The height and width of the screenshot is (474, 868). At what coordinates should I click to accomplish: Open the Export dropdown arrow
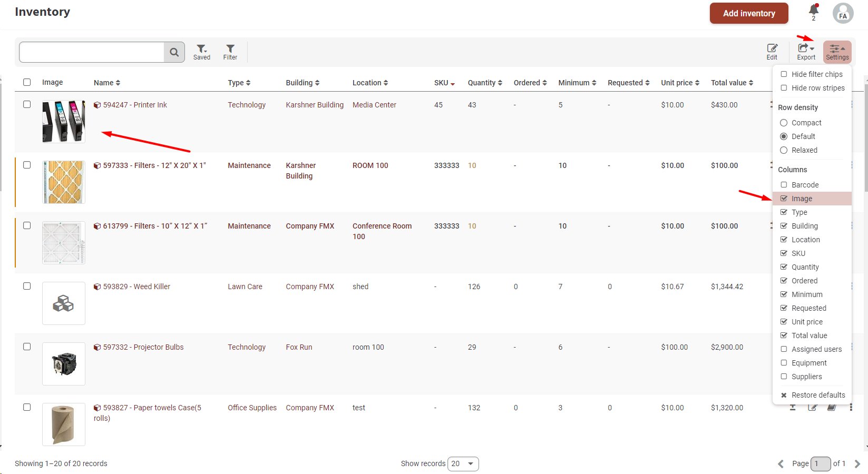coord(812,49)
